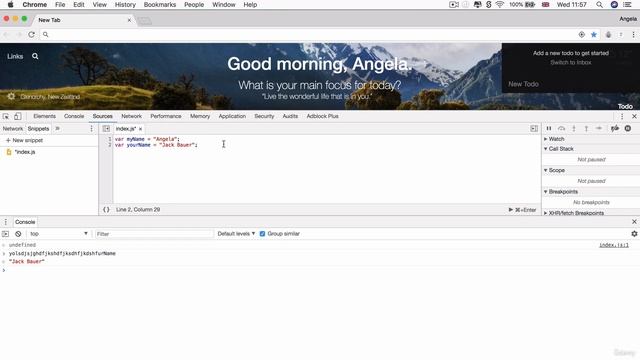Screen dimensions: 640x360
Task: Click the Step into function icon
Action: [x=574, y=129]
